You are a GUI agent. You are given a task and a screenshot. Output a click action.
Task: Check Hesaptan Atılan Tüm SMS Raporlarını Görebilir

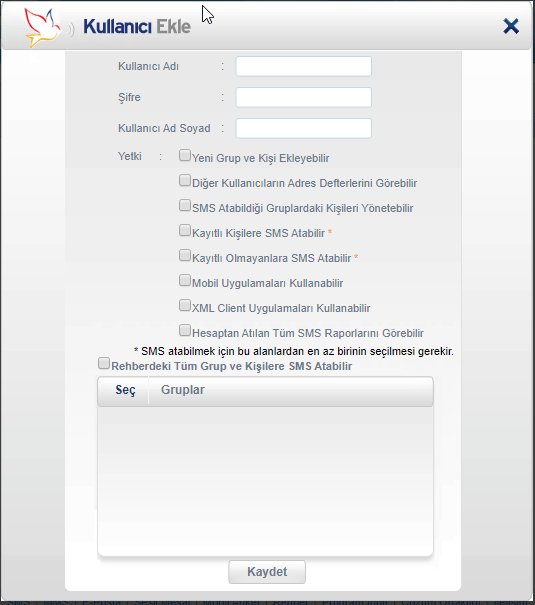185,330
